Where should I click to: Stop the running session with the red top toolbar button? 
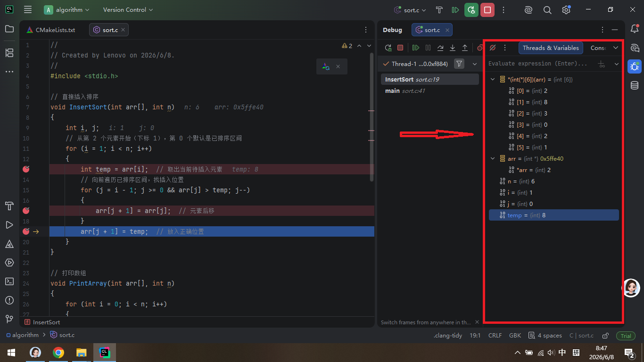(x=487, y=9)
